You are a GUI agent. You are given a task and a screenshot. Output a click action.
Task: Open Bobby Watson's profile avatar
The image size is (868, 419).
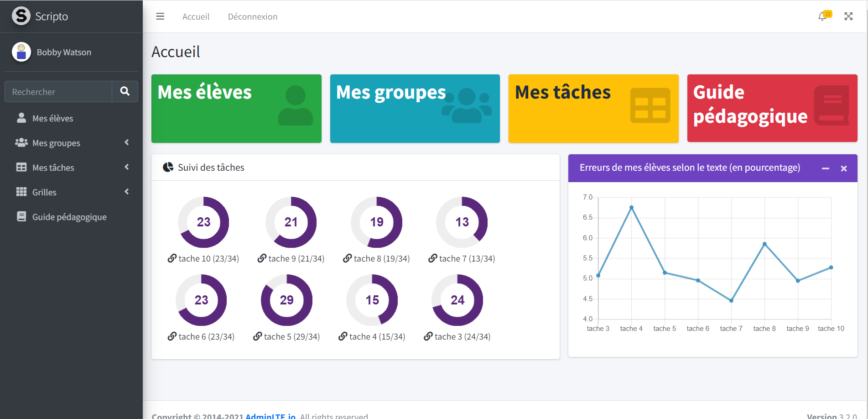pyautogui.click(x=21, y=52)
